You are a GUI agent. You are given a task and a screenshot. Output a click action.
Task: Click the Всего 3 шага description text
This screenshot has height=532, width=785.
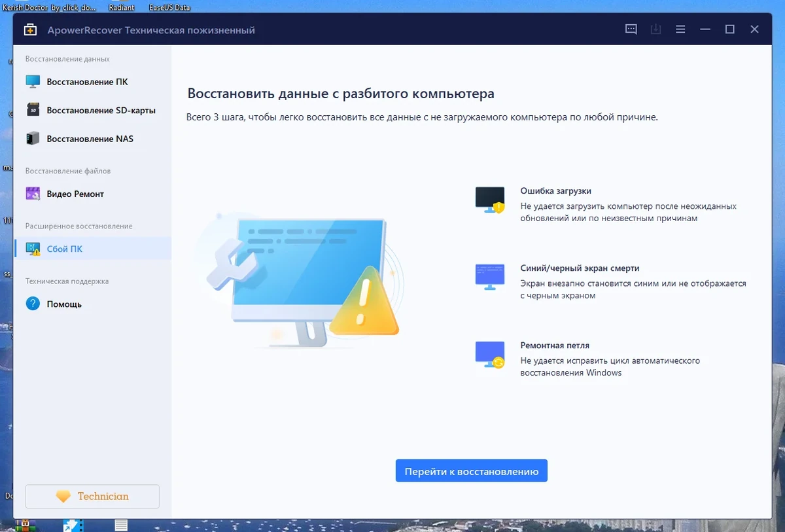422,118
